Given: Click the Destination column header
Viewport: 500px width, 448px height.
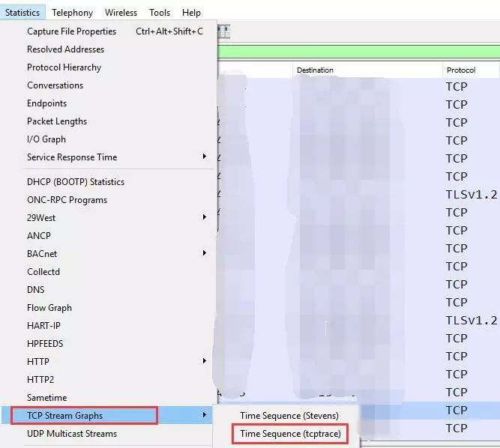Looking at the screenshot, I should tap(367, 70).
